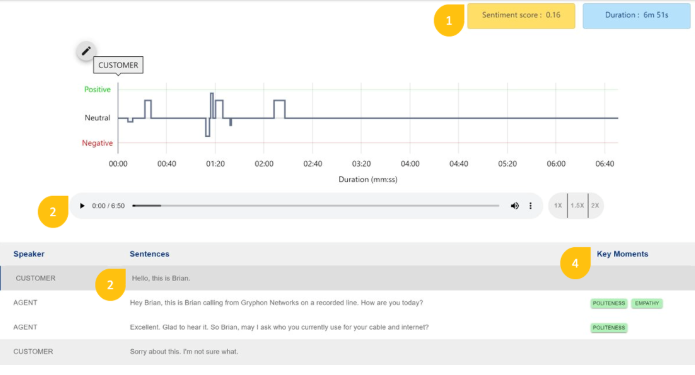Click the Speaker column header
The width and height of the screenshot is (695, 375).
click(x=29, y=254)
